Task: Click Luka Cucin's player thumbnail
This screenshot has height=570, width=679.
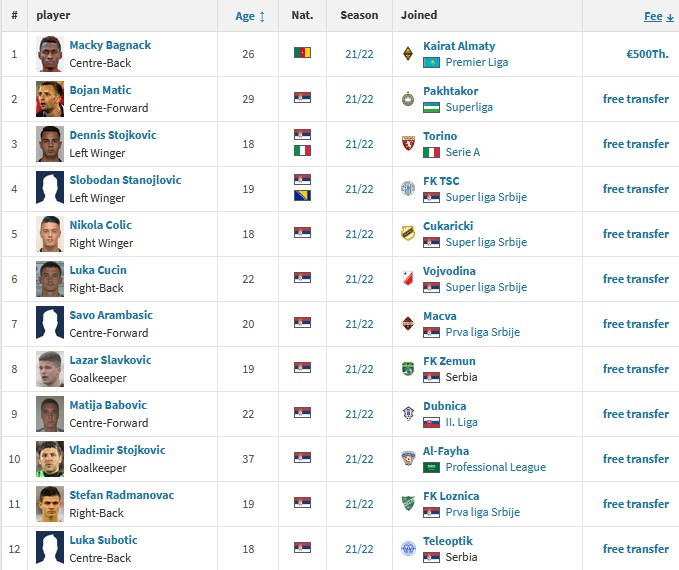Action: click(50, 279)
